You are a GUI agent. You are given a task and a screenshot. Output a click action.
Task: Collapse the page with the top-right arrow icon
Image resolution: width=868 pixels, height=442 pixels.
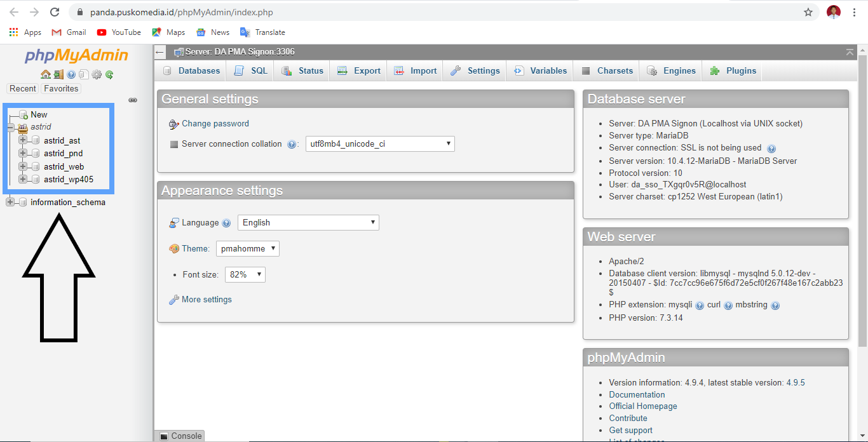point(850,51)
